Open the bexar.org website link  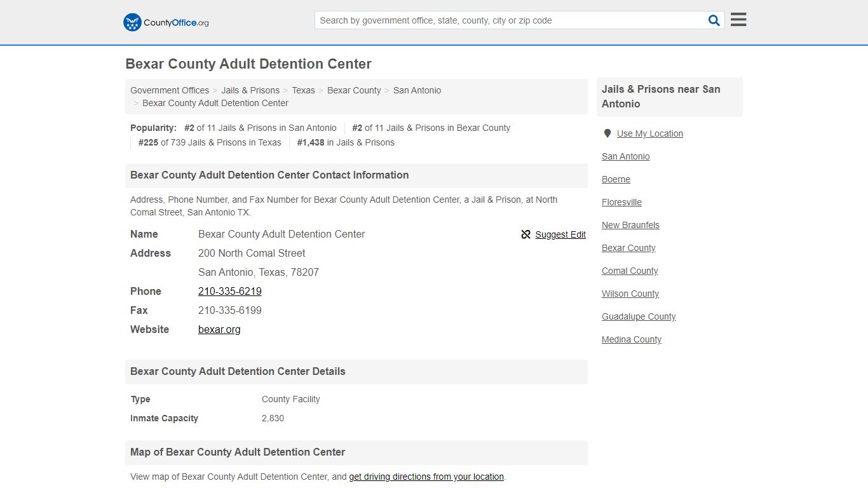(x=219, y=329)
